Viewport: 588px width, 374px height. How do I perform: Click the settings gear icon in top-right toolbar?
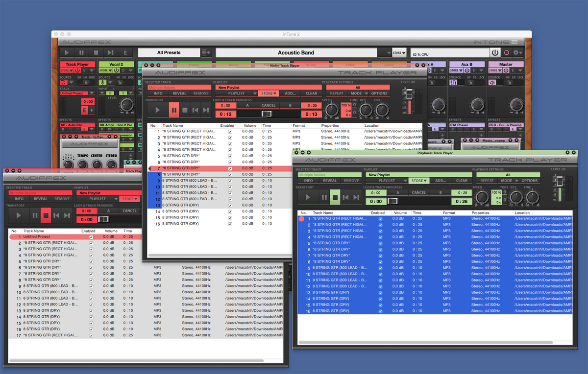[516, 52]
